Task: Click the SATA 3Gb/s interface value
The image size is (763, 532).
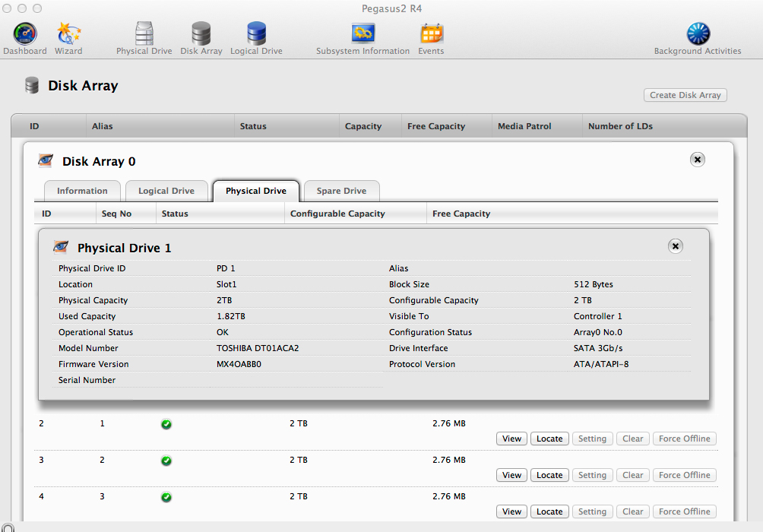Action: pos(598,348)
